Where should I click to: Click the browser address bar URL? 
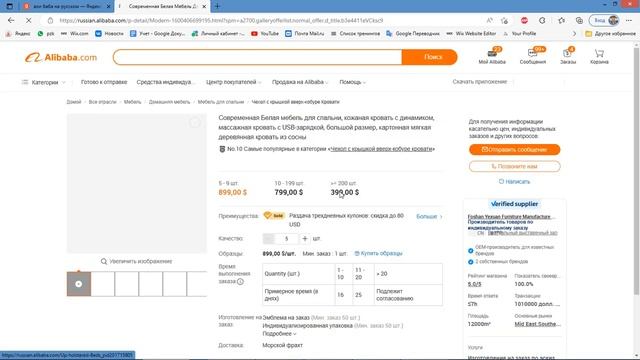click(x=221, y=20)
